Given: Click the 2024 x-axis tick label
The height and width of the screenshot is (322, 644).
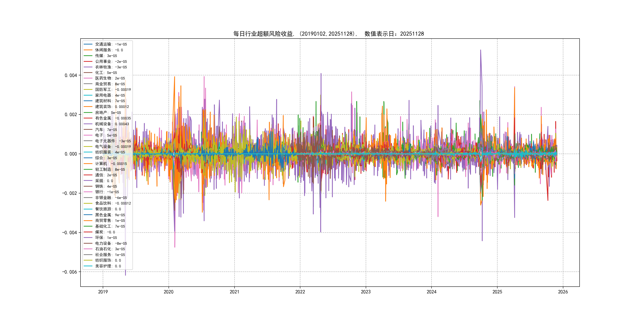Looking at the screenshot, I should (x=431, y=292).
